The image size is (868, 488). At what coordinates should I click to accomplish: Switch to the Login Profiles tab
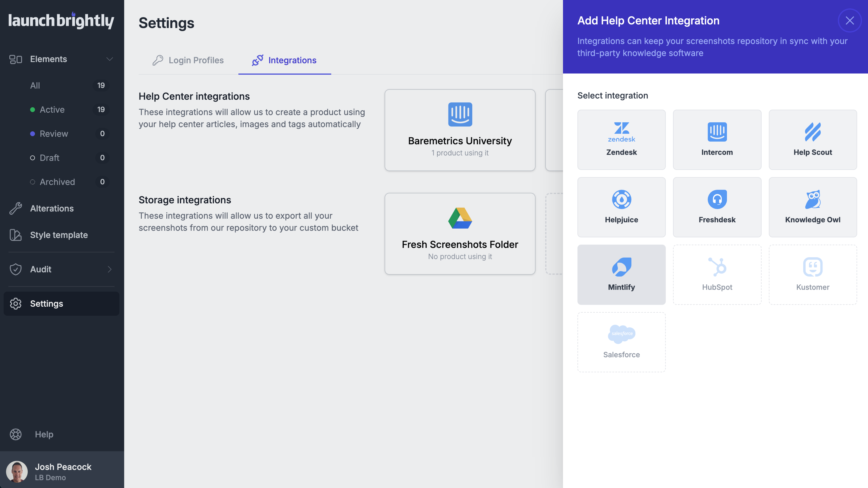point(188,60)
